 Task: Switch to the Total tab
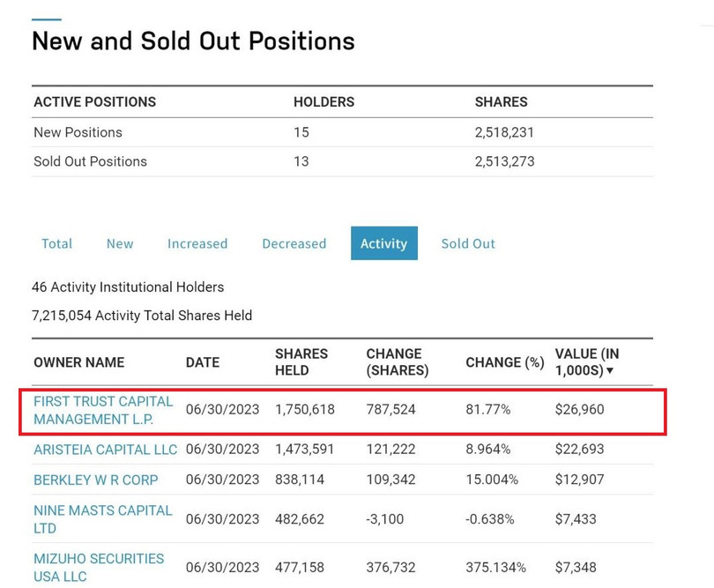(x=57, y=243)
